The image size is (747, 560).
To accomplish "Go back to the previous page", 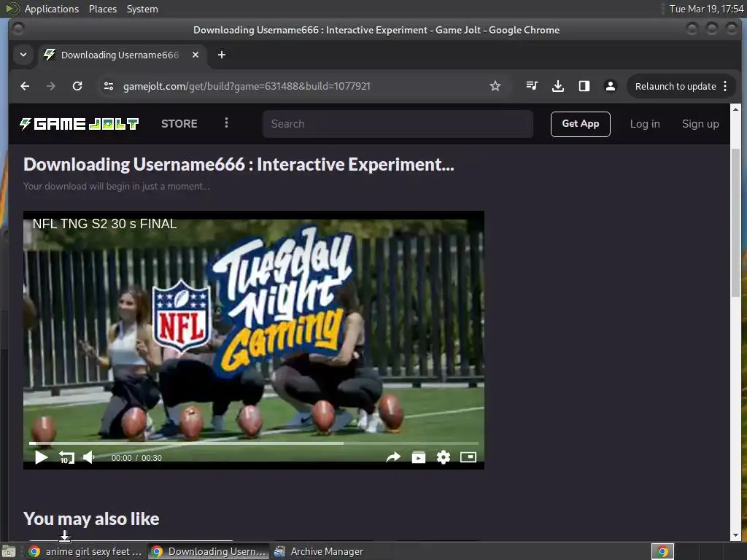I will coord(25,86).
